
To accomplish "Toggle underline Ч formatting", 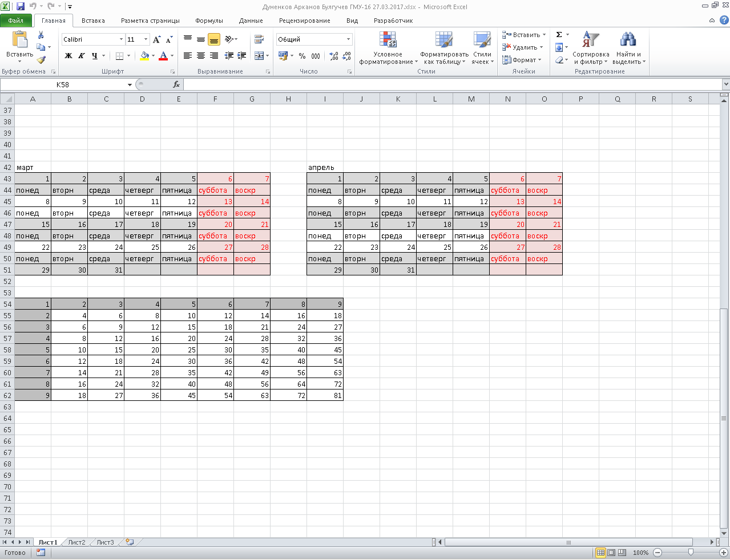I will click(94, 56).
